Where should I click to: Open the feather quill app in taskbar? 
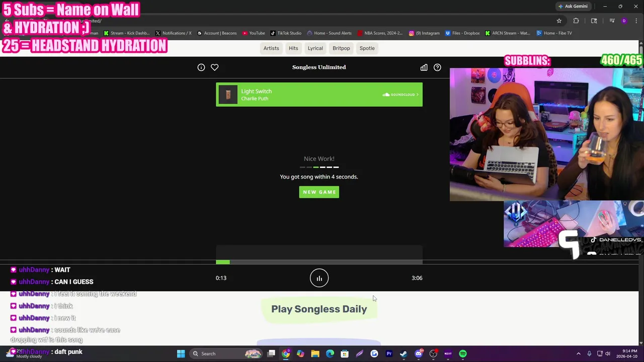pos(359,354)
